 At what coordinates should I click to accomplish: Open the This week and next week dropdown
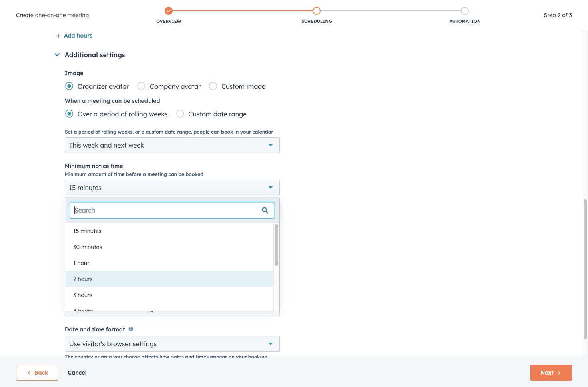pos(172,145)
